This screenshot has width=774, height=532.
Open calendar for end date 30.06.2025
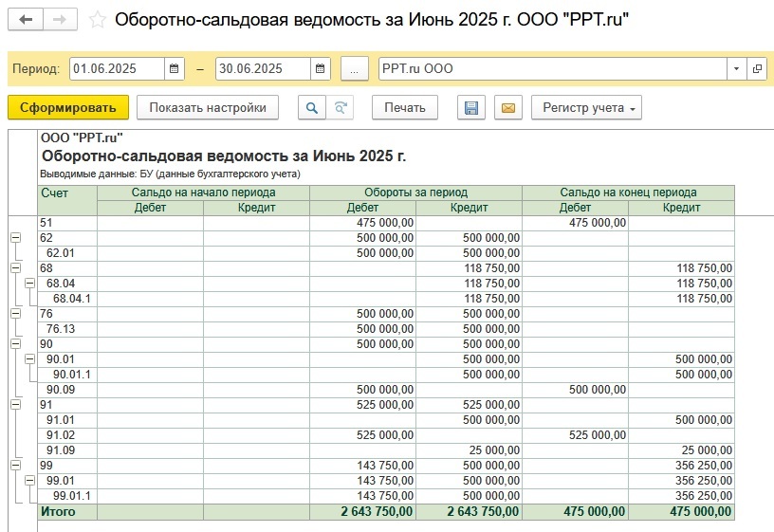320,68
